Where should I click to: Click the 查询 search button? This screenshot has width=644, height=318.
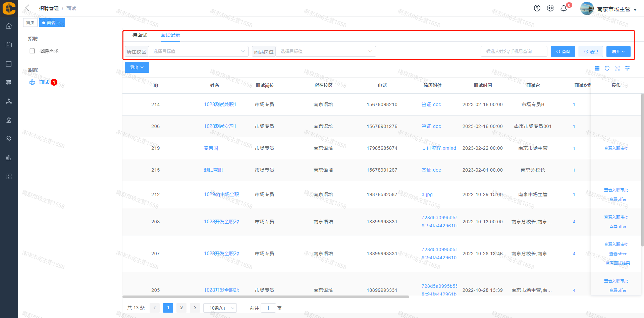(563, 51)
